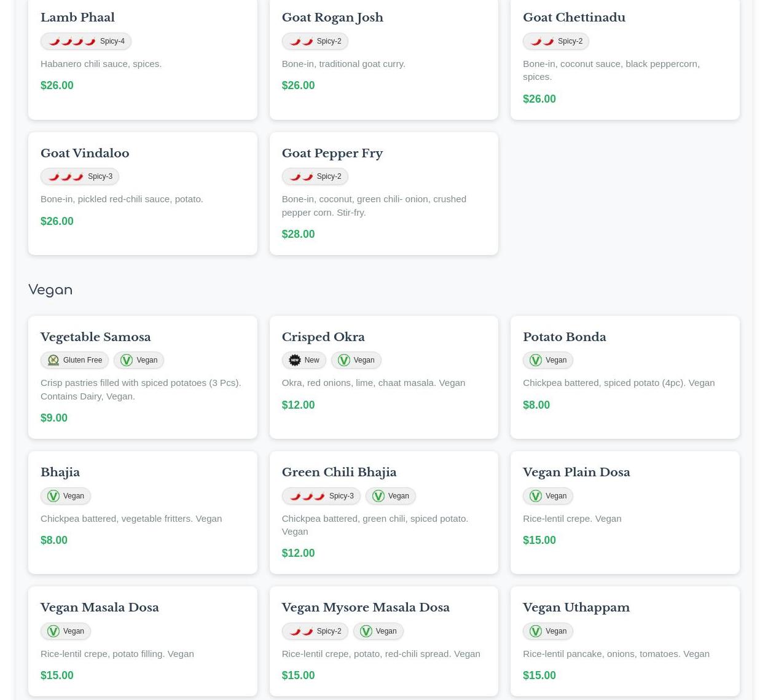768x700 pixels.
Task: Click the Vegan icon on Bhajia card
Action: 53,496
